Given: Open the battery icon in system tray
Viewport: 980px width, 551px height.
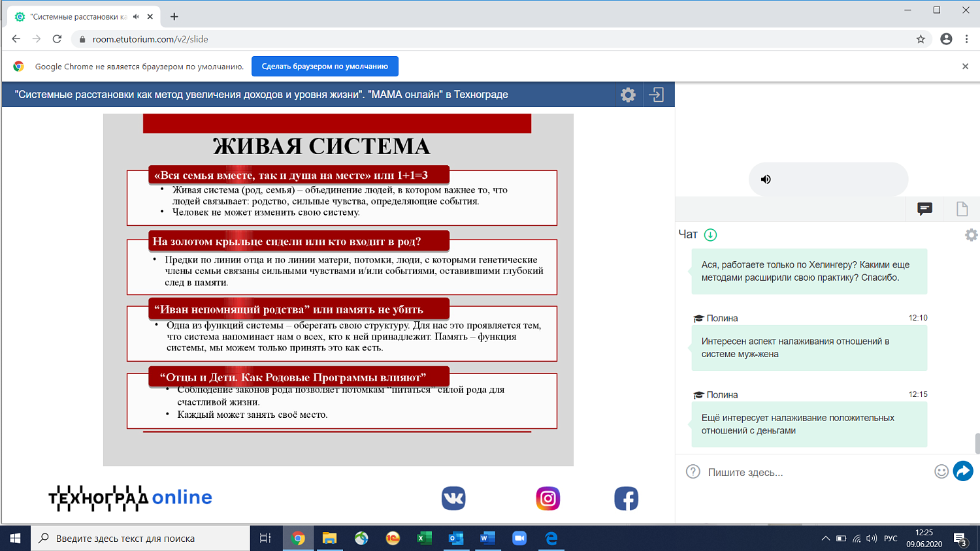Looking at the screenshot, I should [x=841, y=539].
